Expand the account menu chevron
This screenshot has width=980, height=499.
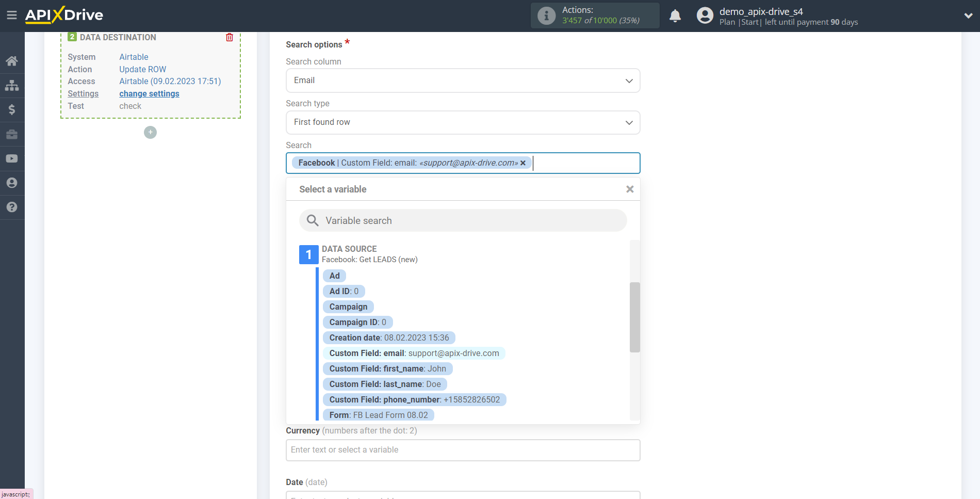(968, 15)
